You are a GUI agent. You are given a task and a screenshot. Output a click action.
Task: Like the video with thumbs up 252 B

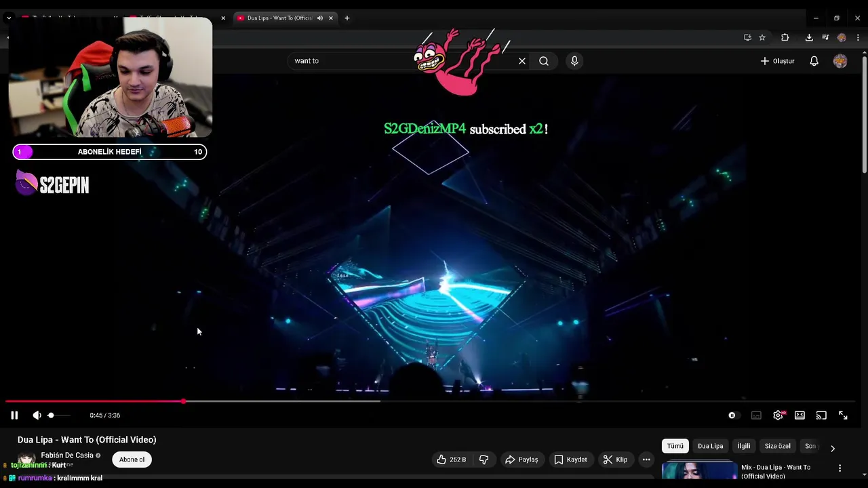coord(452,460)
